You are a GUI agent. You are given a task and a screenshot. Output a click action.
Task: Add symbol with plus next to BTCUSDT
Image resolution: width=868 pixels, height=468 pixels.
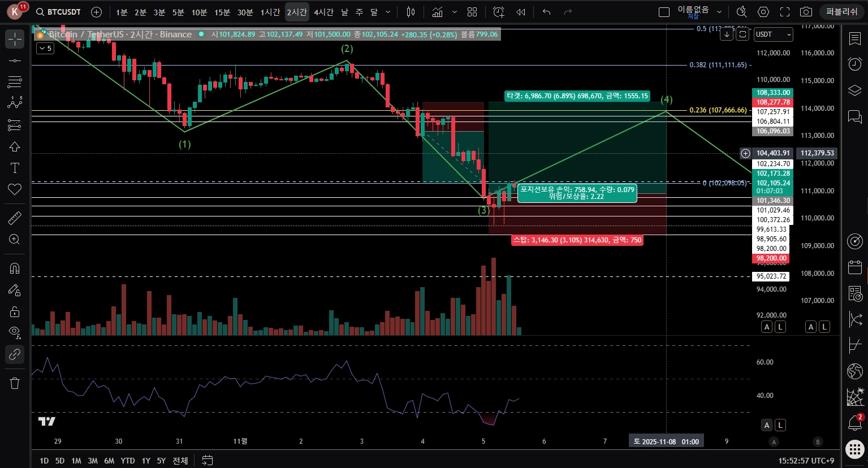tap(96, 12)
